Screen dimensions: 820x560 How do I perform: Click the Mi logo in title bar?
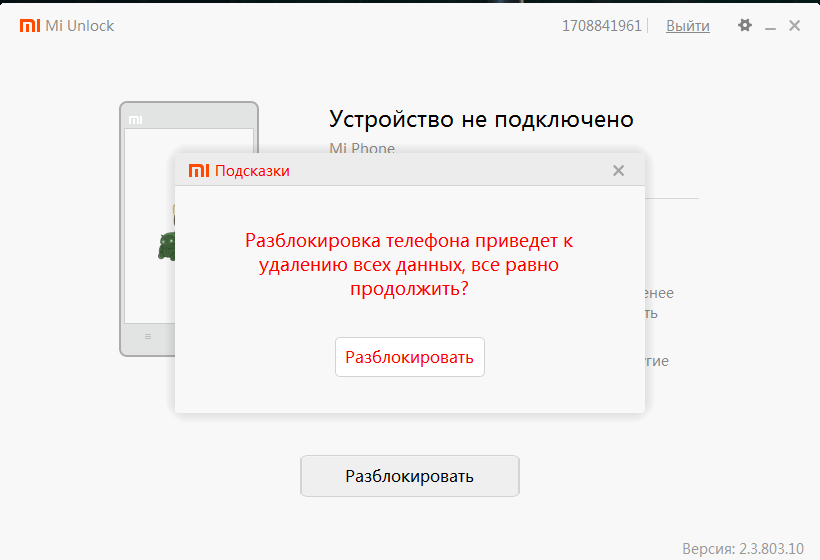30,26
